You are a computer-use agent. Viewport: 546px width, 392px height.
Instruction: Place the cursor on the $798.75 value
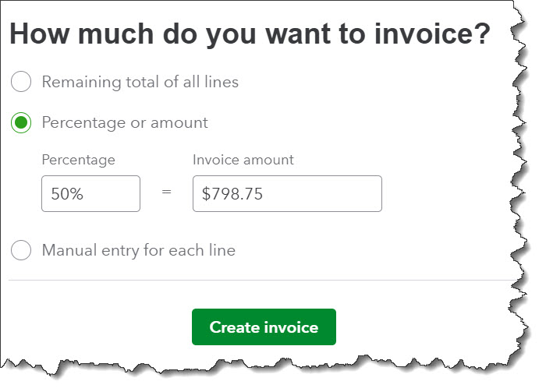(x=232, y=194)
